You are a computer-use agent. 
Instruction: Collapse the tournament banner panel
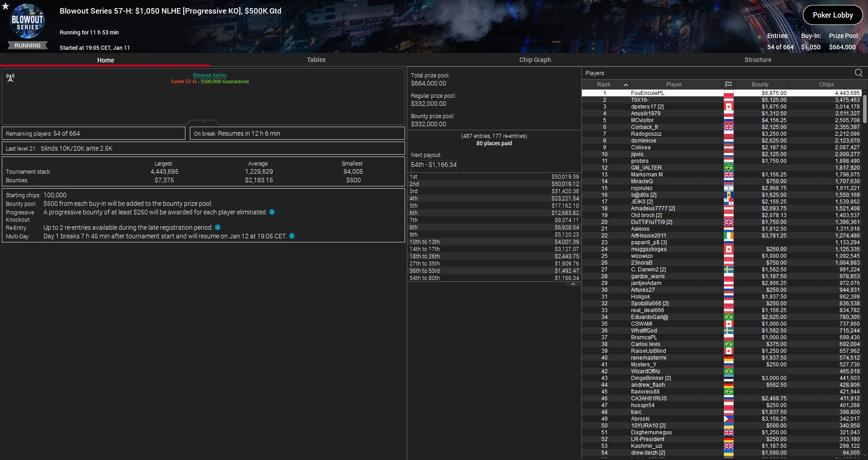pos(203,122)
